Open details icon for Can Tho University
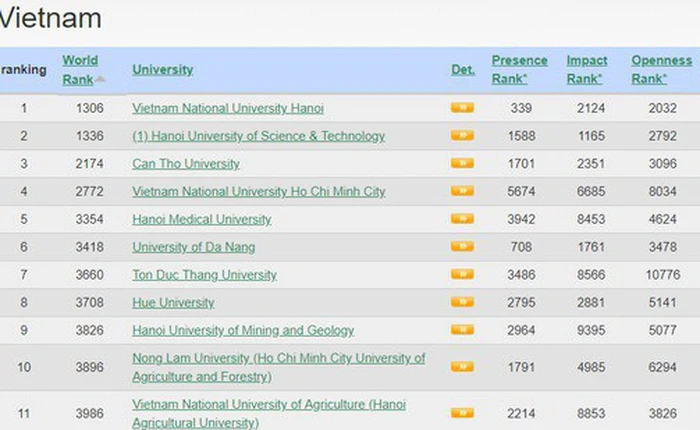Screen dimensions: 700x430 (462, 163)
